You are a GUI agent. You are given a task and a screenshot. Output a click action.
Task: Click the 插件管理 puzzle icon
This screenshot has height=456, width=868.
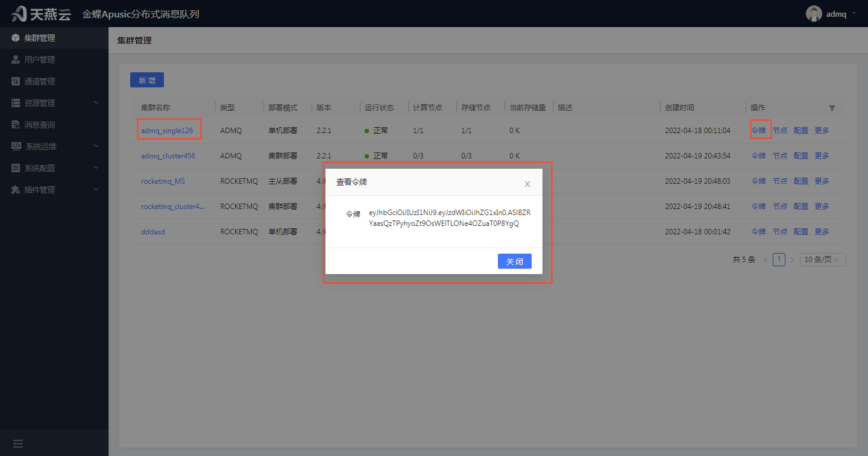click(x=16, y=190)
